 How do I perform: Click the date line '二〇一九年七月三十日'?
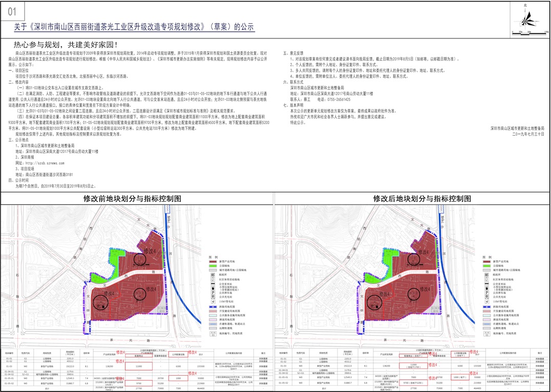pyautogui.click(x=528, y=134)
